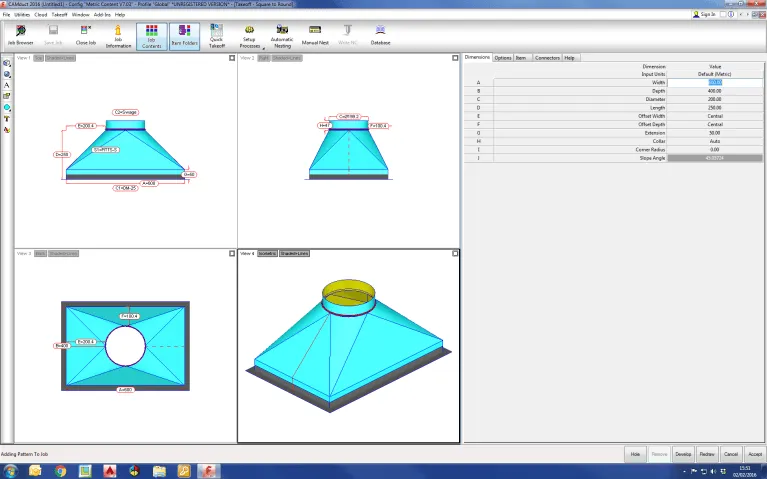The image size is (767, 479).
Task: Click the Close Job toolbar icon
Action: tap(86, 36)
